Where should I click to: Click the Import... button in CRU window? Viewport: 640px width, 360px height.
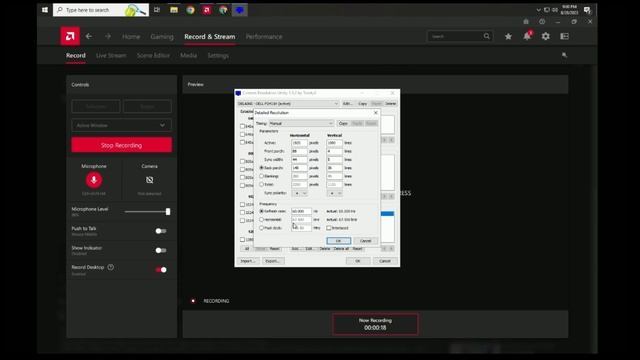click(248, 261)
